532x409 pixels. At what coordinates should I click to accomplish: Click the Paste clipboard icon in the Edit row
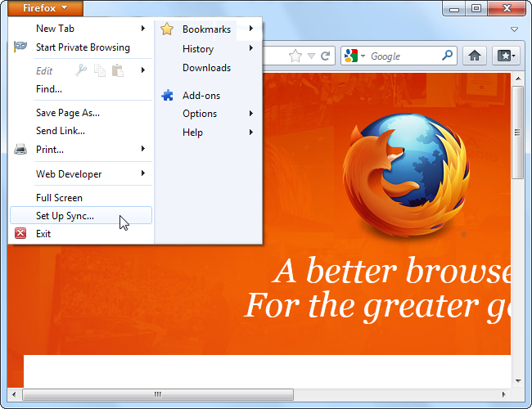(x=118, y=71)
